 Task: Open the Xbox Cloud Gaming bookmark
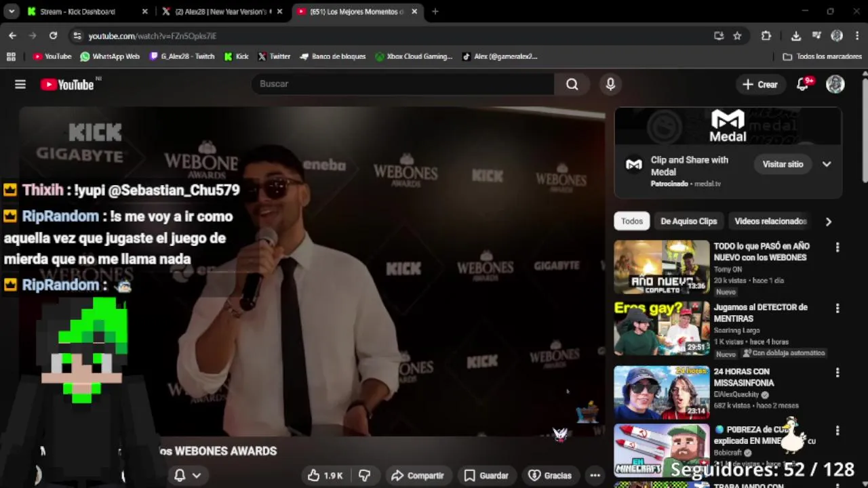coord(414,56)
